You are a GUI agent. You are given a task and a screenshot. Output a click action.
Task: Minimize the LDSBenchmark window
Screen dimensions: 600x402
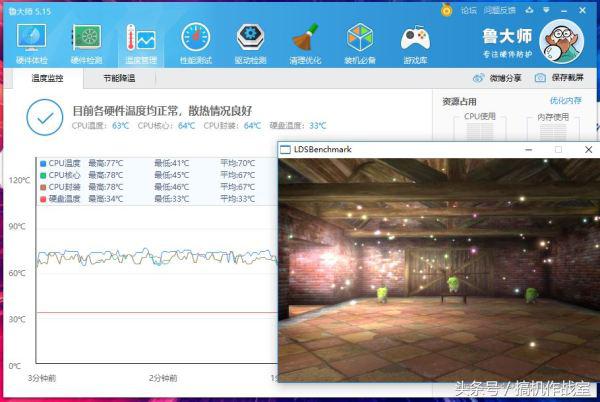[x=528, y=150]
